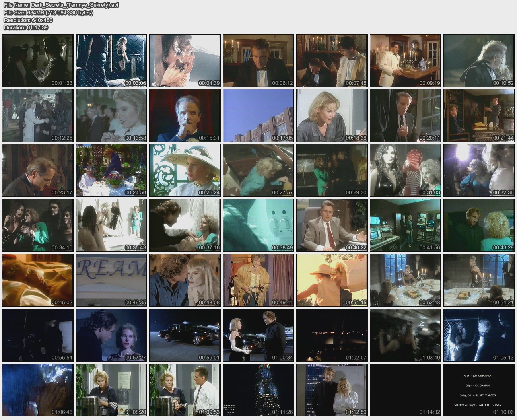The height and width of the screenshot is (420, 517).
Task: Click the white hat frame at 00:26:24
Action: pyautogui.click(x=185, y=170)
